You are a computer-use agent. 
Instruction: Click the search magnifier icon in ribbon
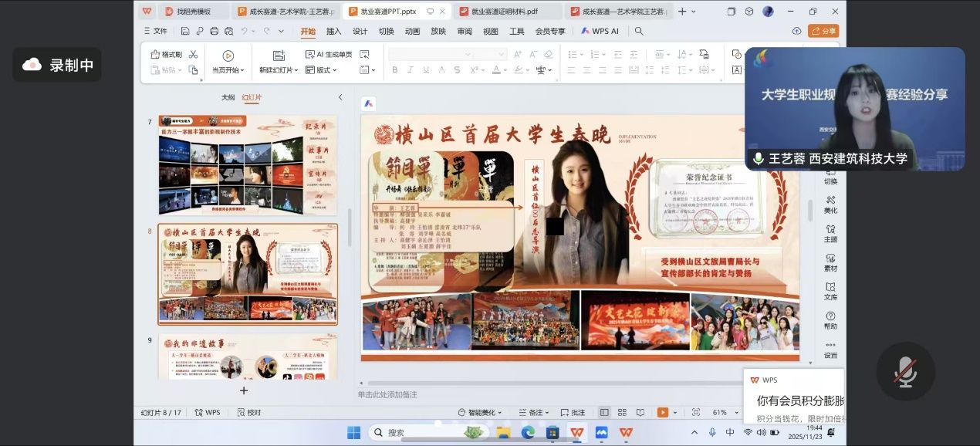(639, 31)
